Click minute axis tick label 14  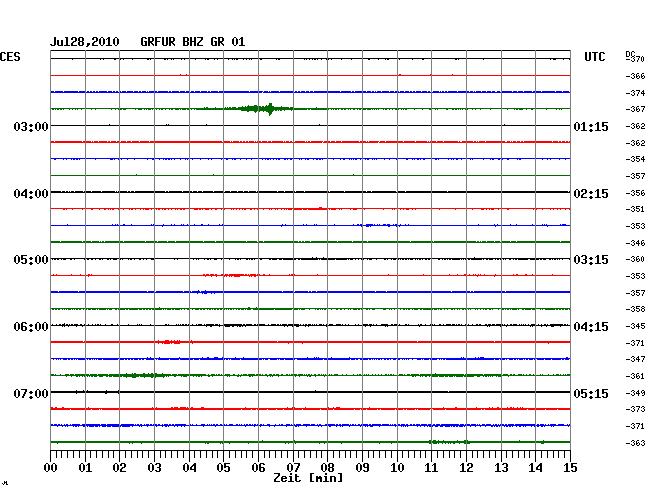pos(535,468)
